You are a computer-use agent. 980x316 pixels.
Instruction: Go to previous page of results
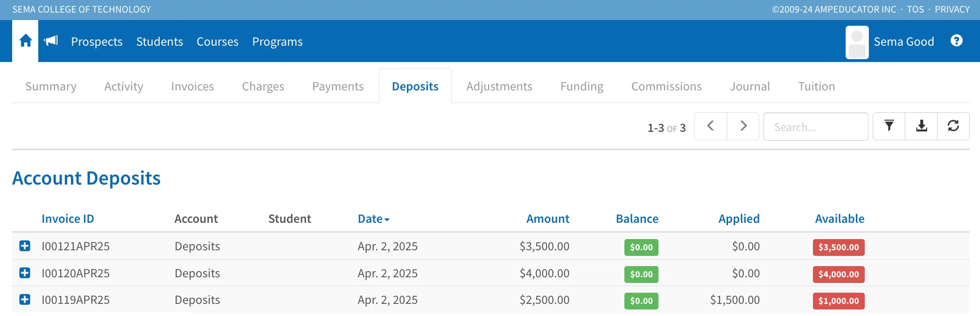[710, 126]
